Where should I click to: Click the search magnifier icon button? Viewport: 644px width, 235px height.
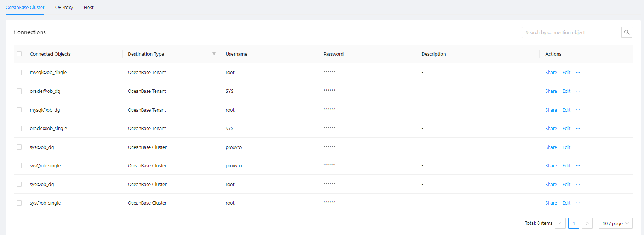627,33
